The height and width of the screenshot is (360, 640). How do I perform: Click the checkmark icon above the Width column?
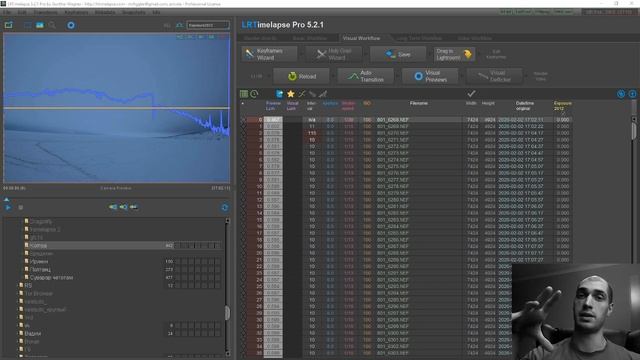pyautogui.click(x=471, y=93)
